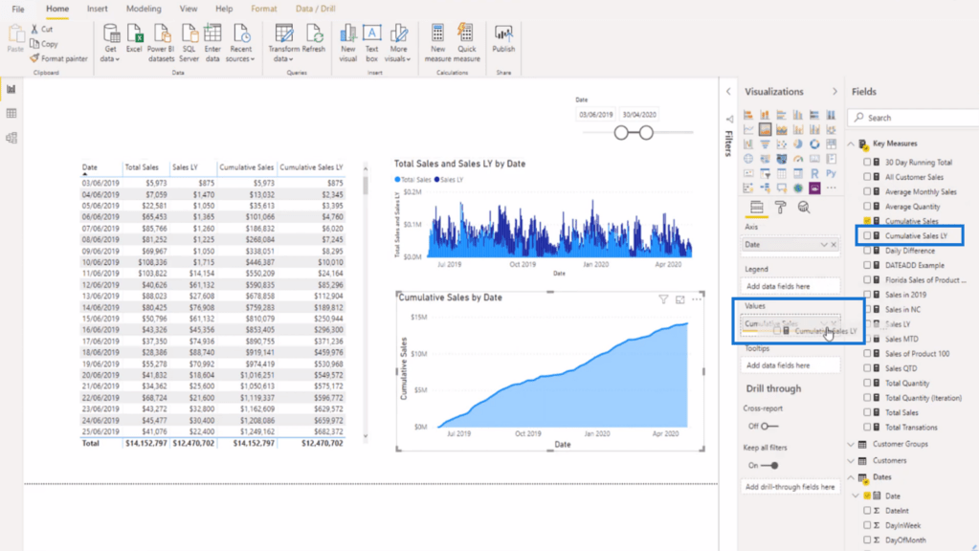Tick the DATEADD Example checkbox
This screenshot has height=551, width=980.
[x=867, y=265]
